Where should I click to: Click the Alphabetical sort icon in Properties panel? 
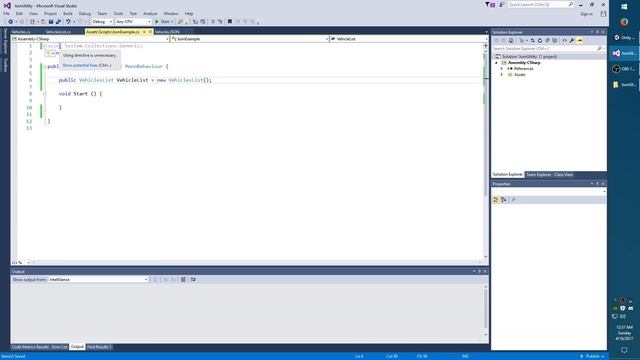click(x=504, y=200)
